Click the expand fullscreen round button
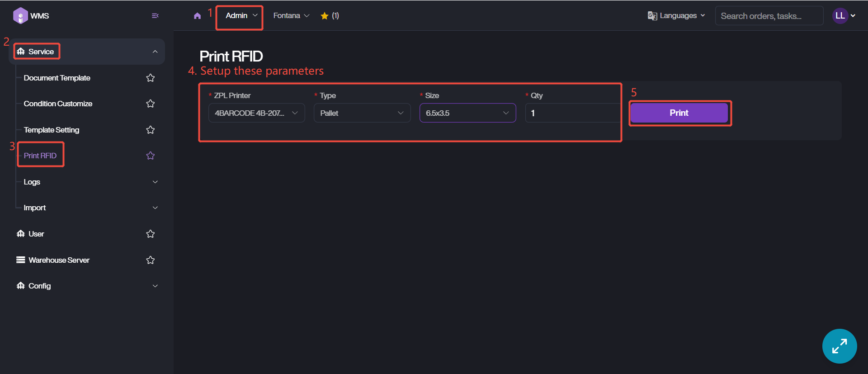Image resolution: width=868 pixels, height=374 pixels. (839, 346)
